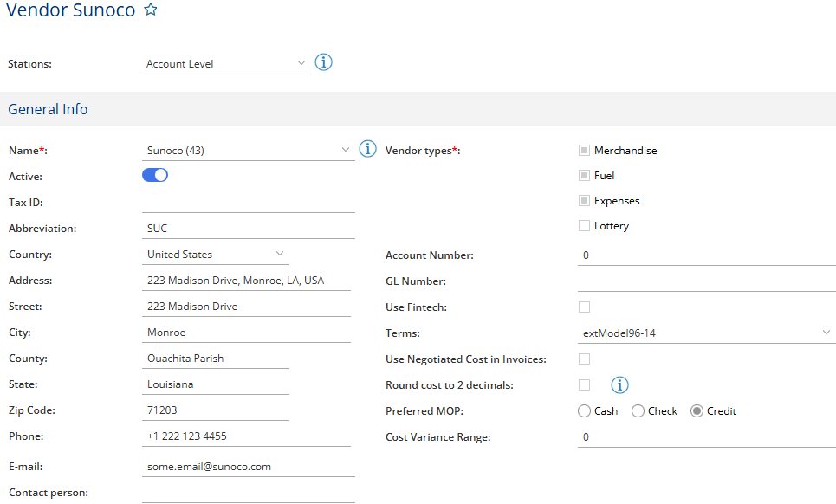
Task: Enable the Use Fintech checkbox
Action: [584, 307]
